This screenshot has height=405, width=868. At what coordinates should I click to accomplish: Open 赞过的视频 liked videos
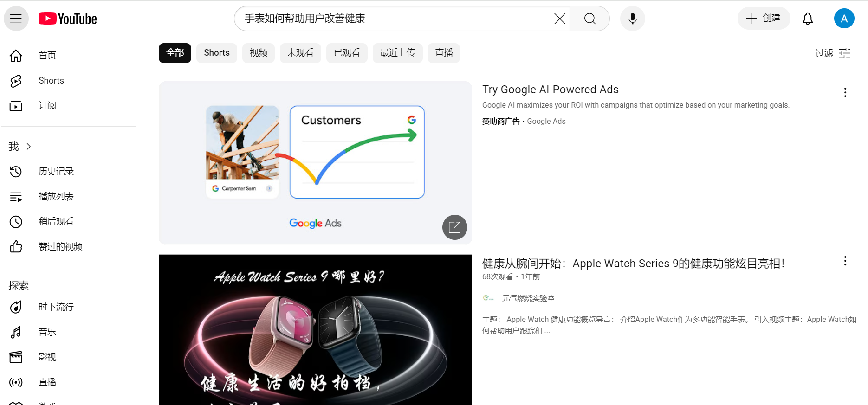click(x=69, y=247)
